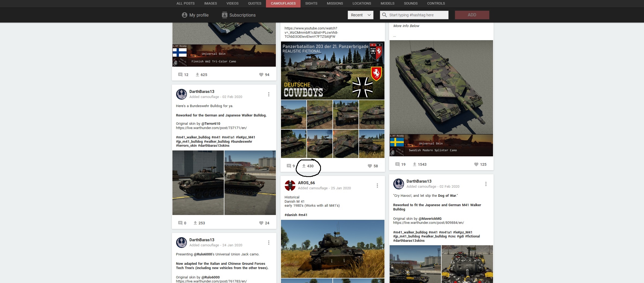This screenshot has width=644, height=283.
Task: Open options menu on Bundeswehr Bulldog post
Action: coord(269,94)
